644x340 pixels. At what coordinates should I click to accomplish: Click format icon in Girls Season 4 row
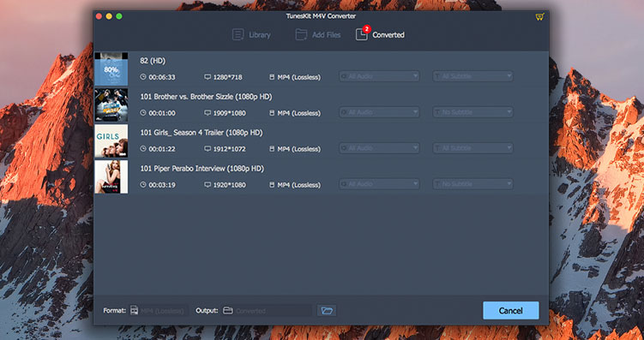(272, 149)
